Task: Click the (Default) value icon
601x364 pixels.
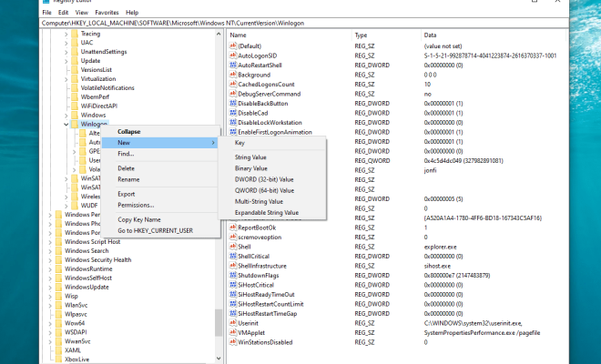Action: [x=232, y=45]
